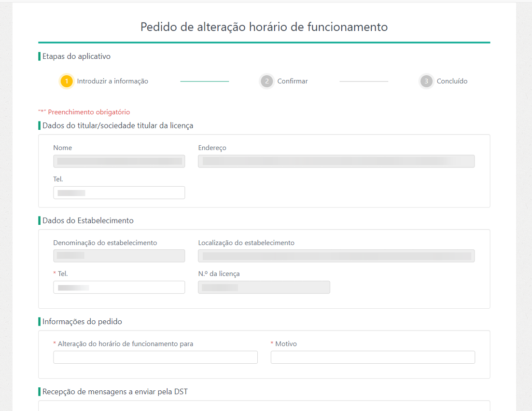Focus the license holder's Tel. input
The height and width of the screenshot is (411, 532).
(119, 193)
